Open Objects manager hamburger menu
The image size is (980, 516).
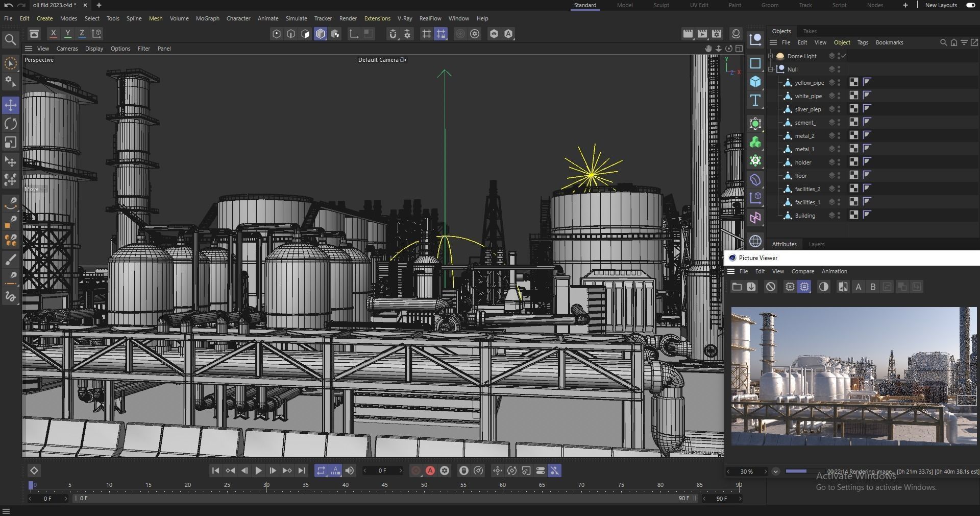click(x=773, y=42)
